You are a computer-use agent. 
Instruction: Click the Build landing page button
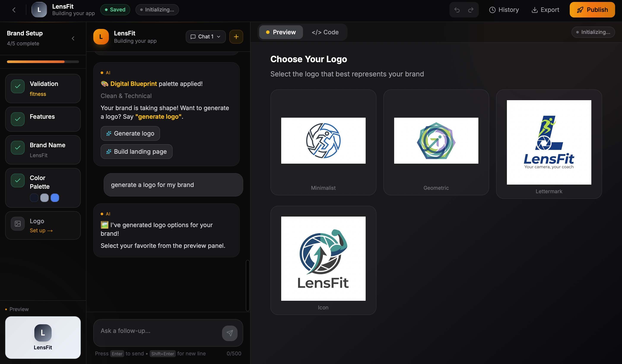(x=136, y=152)
